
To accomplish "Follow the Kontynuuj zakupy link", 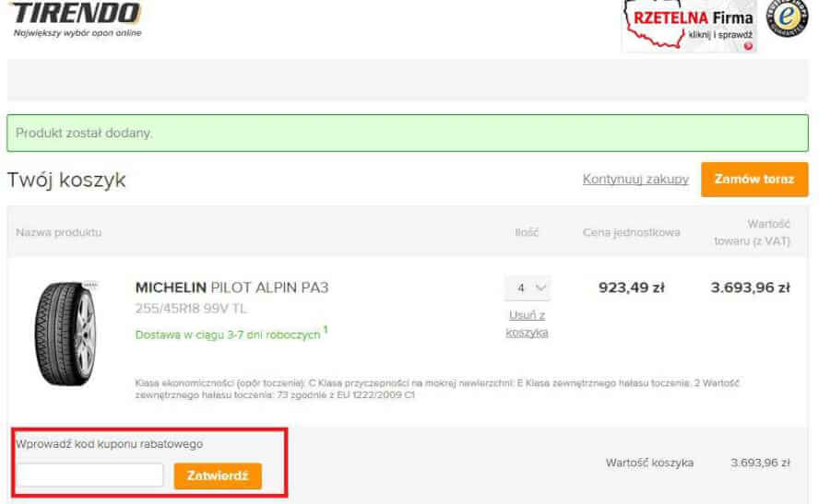I will click(x=635, y=180).
